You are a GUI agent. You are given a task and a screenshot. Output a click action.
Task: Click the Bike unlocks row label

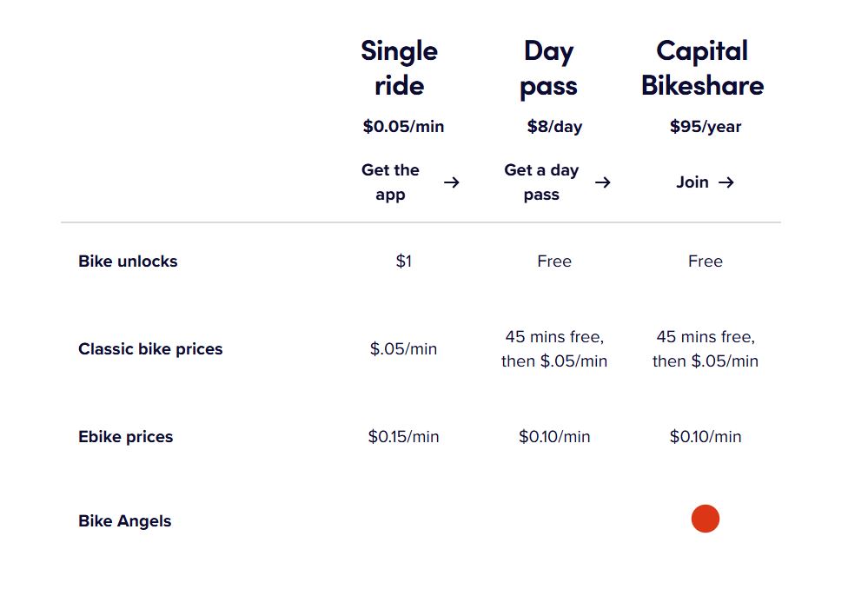(128, 261)
